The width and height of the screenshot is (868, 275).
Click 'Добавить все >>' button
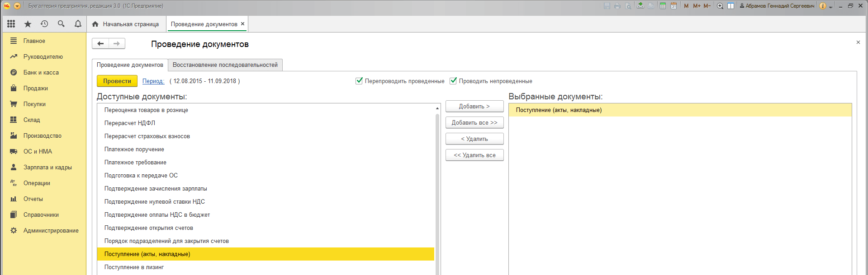pyautogui.click(x=474, y=123)
